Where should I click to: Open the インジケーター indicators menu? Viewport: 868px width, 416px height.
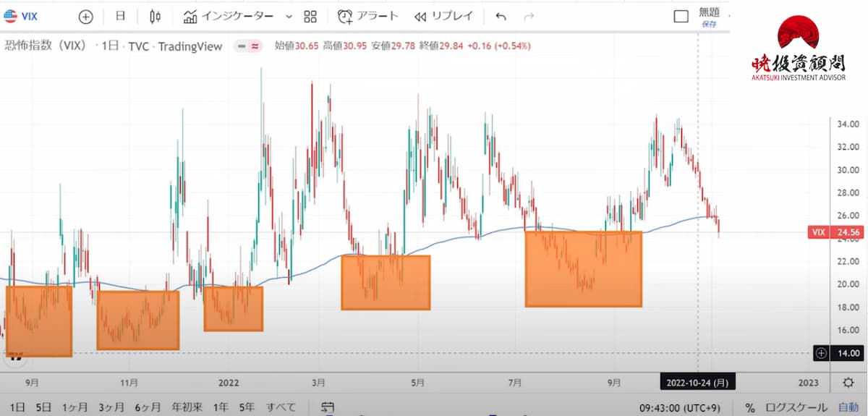click(x=229, y=17)
